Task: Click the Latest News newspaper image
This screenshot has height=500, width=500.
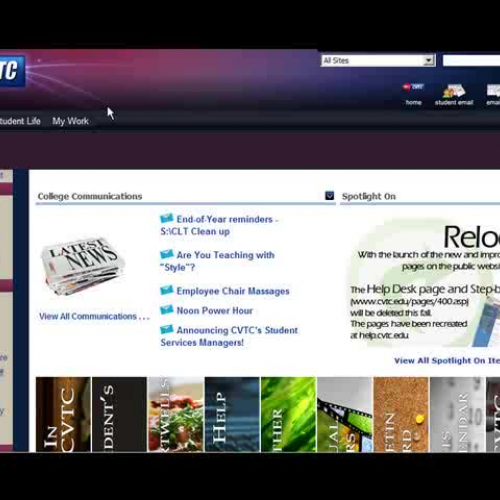Action: (82, 267)
